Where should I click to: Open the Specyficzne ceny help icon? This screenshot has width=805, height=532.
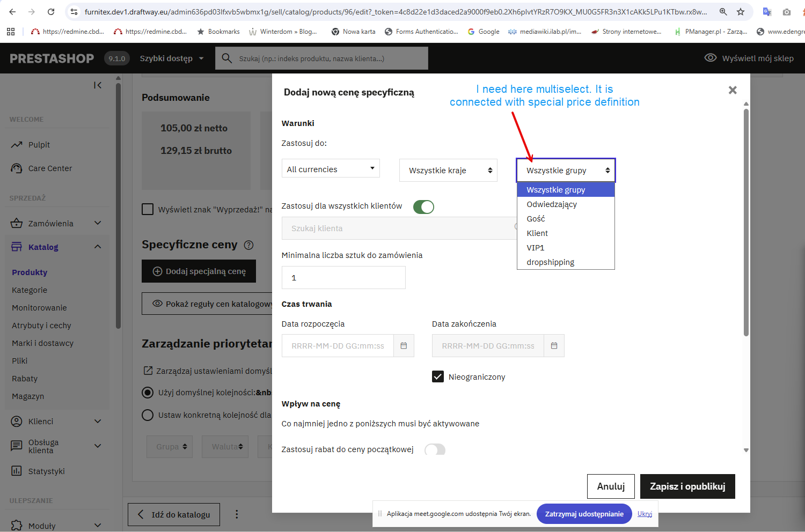(x=248, y=245)
